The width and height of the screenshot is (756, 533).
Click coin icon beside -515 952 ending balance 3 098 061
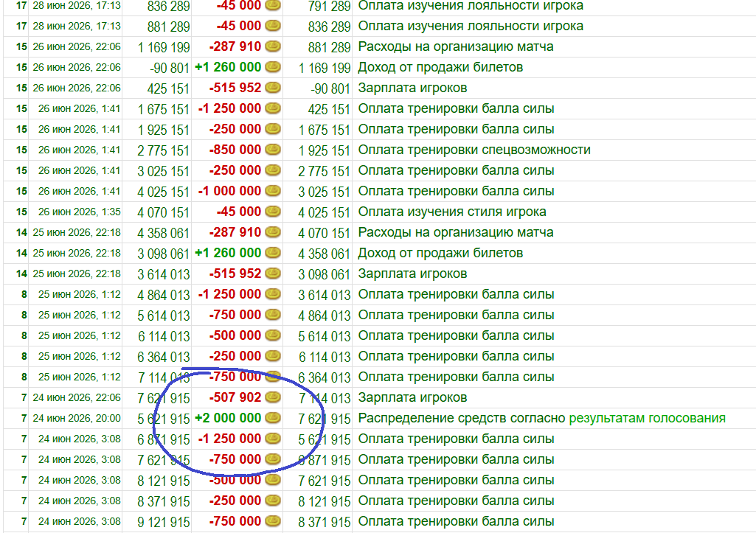[273, 274]
